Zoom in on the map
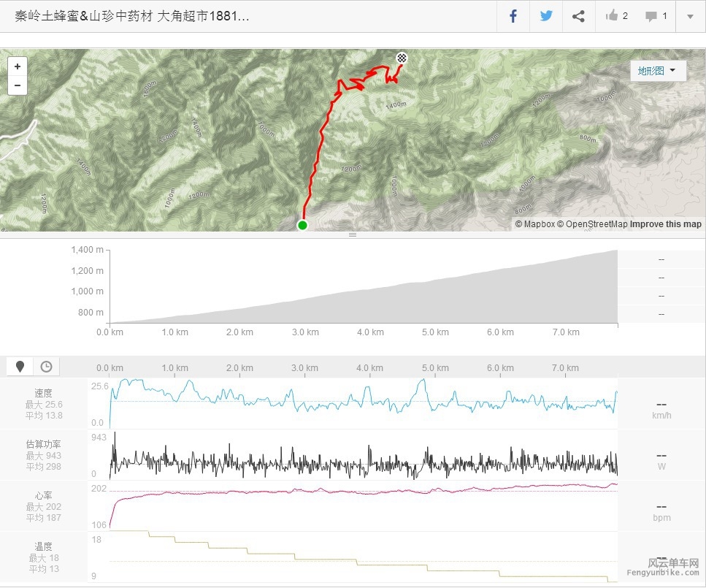Image resolution: width=706 pixels, height=588 pixels. click(x=18, y=66)
